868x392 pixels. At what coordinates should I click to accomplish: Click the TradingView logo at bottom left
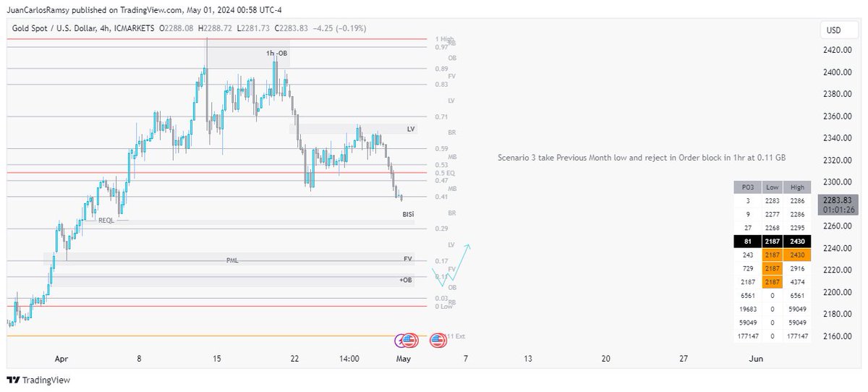pyautogui.click(x=38, y=380)
